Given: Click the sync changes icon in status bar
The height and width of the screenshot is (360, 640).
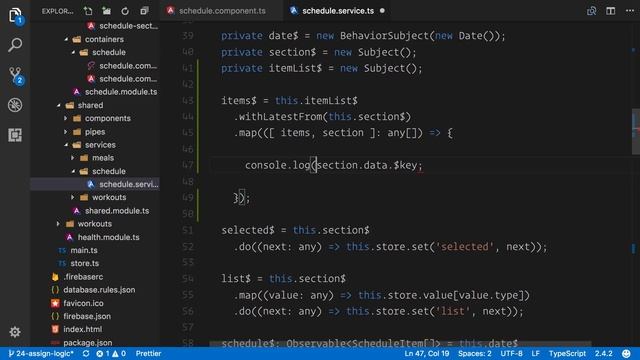Looking at the screenshot, I should click(86, 353).
